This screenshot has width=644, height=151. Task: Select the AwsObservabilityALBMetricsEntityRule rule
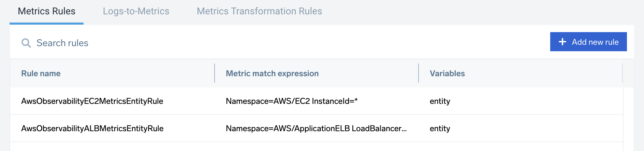tap(92, 128)
